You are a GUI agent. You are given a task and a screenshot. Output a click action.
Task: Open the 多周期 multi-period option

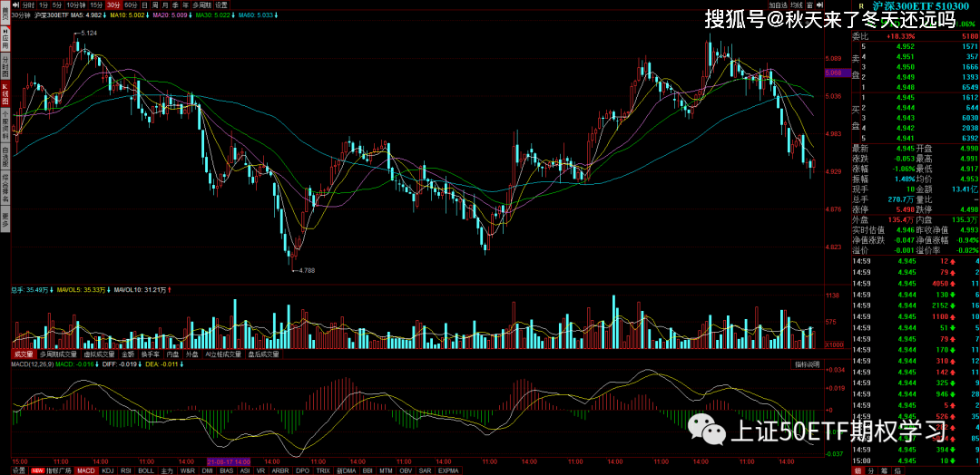pyautogui.click(x=201, y=5)
